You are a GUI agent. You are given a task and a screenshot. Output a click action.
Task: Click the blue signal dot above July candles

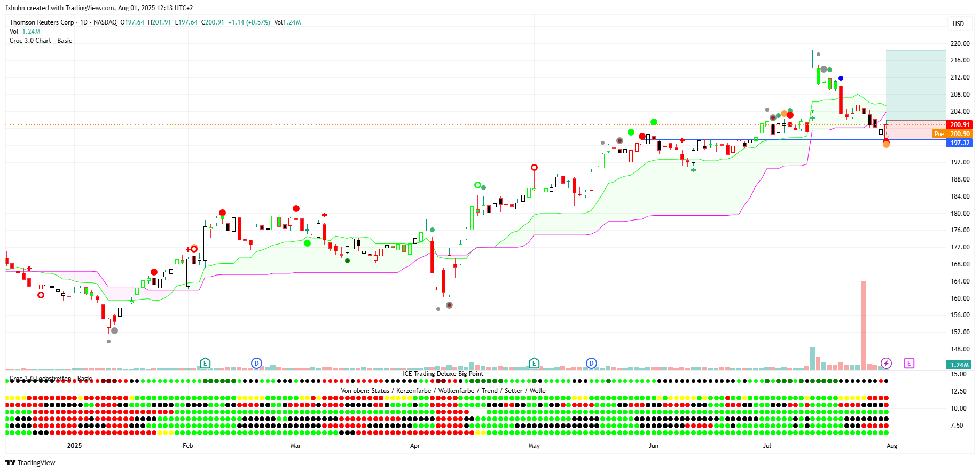click(841, 78)
